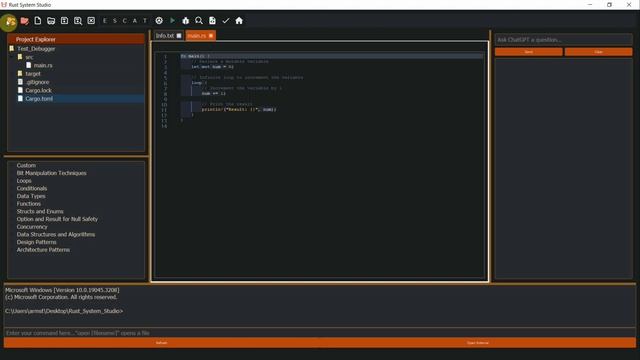Image resolution: width=640 pixels, height=360 pixels.
Task: Select the Custom snippet category
Action: tap(26, 165)
